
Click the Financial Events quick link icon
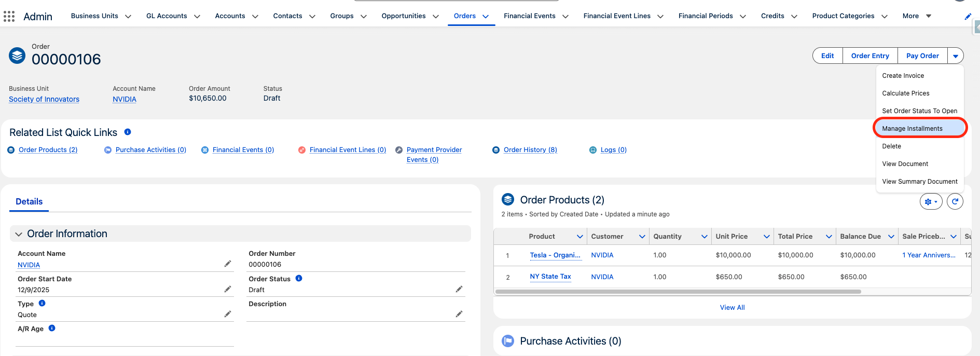click(205, 150)
